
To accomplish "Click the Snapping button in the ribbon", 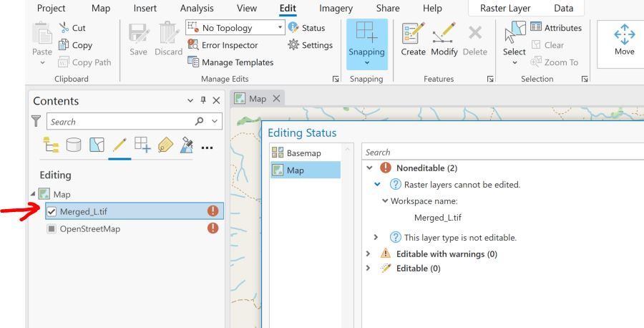I will click(366, 43).
